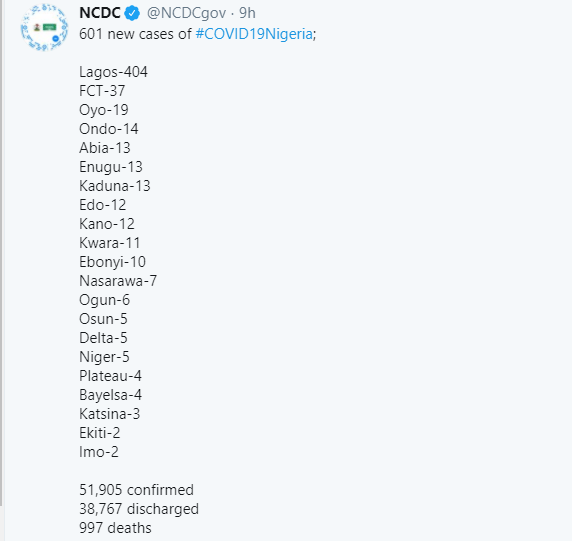The width and height of the screenshot is (572, 541).
Task: Click the Nasarawa-7 line in tweet
Action: pos(118,281)
